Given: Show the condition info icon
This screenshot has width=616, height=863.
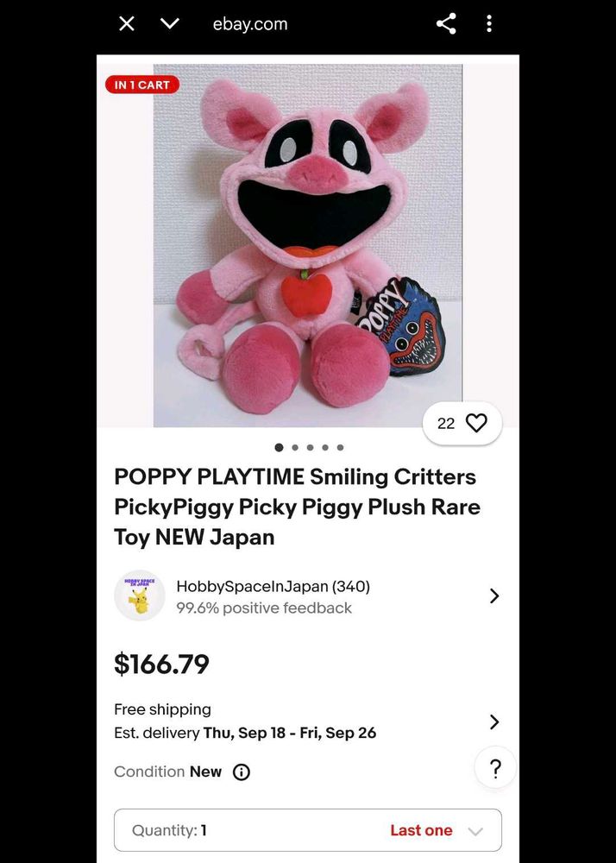Looking at the screenshot, I should tap(242, 772).
